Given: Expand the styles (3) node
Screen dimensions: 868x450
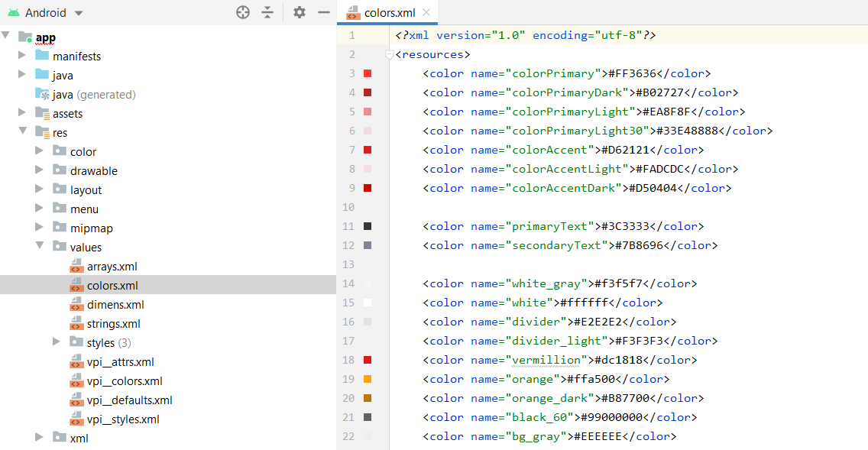Looking at the screenshot, I should (57, 342).
